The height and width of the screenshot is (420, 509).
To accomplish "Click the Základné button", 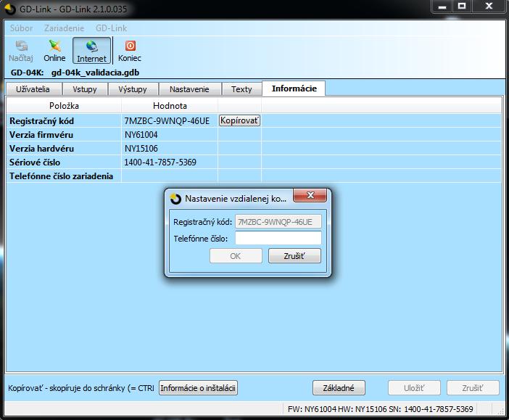I will coord(339,388).
